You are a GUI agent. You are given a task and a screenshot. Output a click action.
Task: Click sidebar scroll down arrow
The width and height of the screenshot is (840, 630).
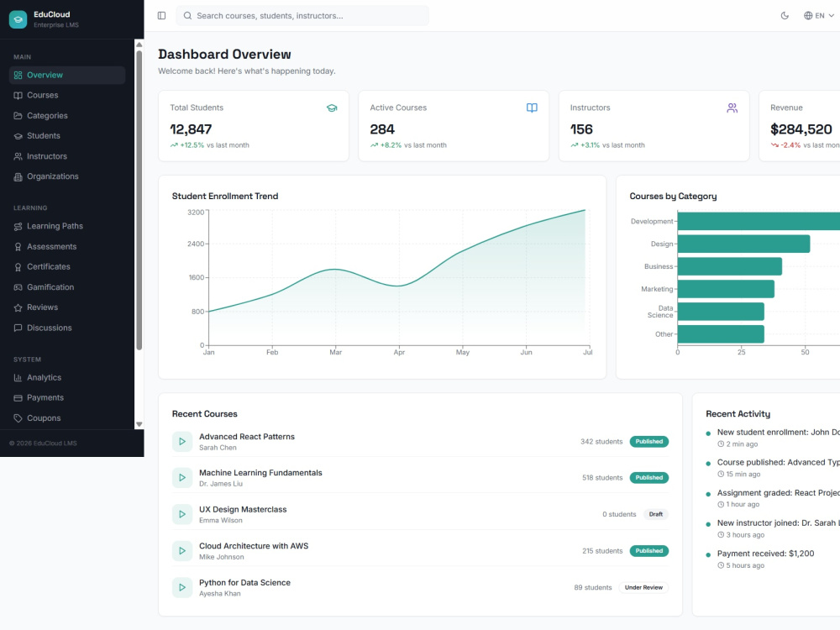pyautogui.click(x=139, y=424)
